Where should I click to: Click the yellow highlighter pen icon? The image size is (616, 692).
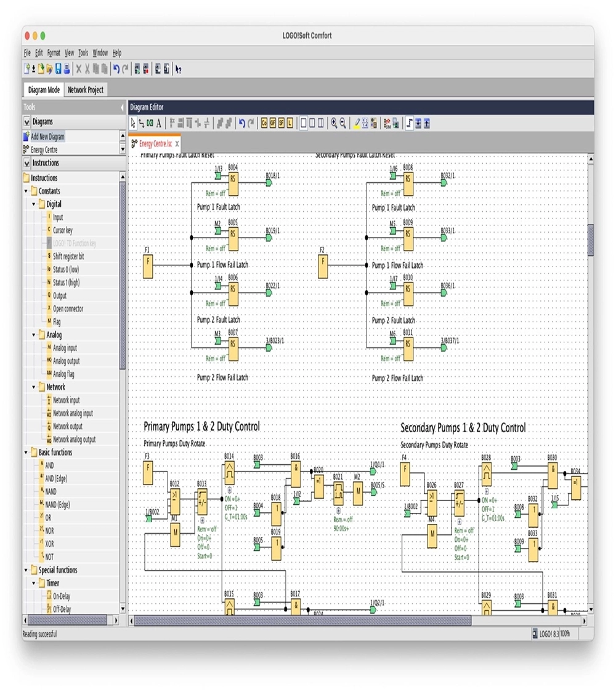pos(356,124)
